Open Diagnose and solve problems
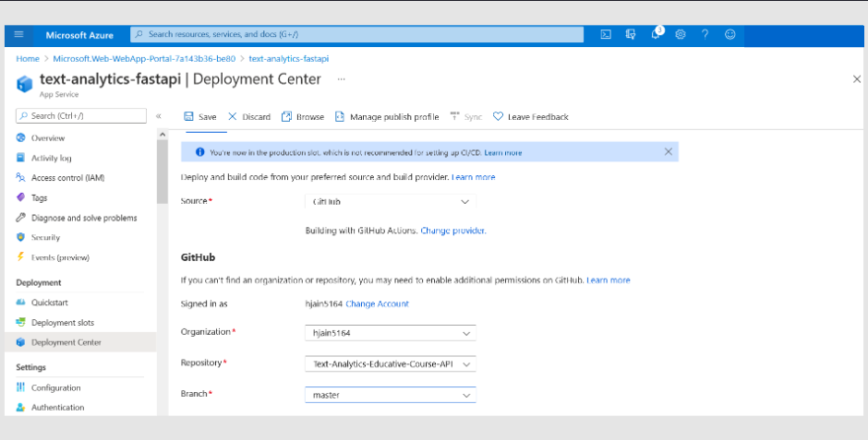Image resolution: width=868 pixels, height=440 pixels. (x=84, y=218)
